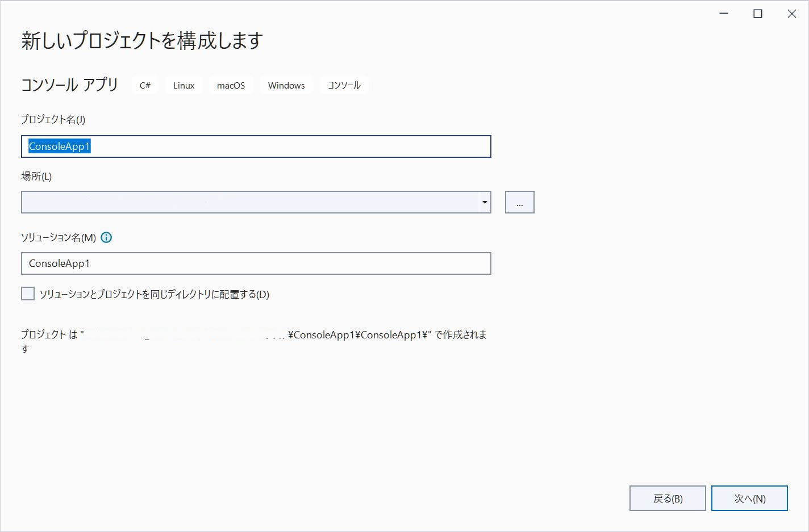Click inside the プロジェクト名(J) field
Viewport: 809px width, 532px height.
[x=256, y=146]
